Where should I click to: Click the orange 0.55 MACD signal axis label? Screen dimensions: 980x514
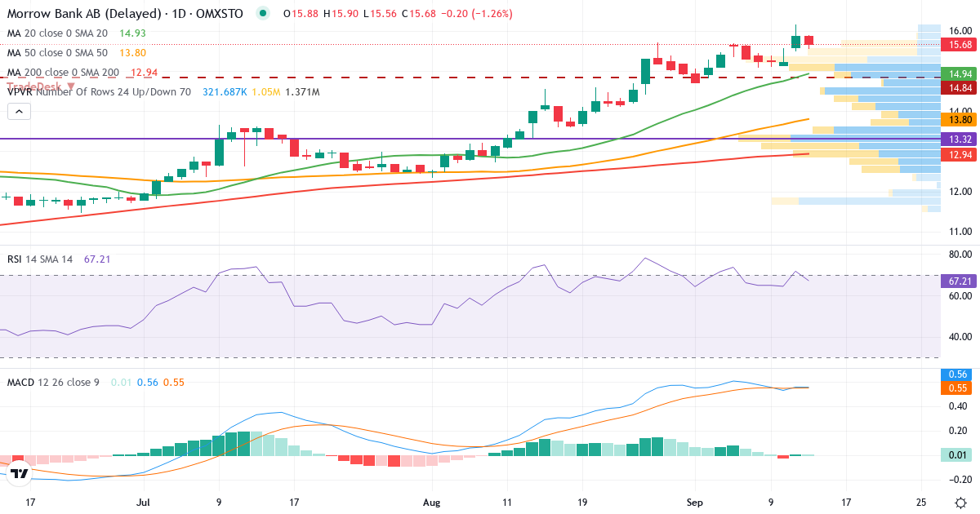coord(957,388)
